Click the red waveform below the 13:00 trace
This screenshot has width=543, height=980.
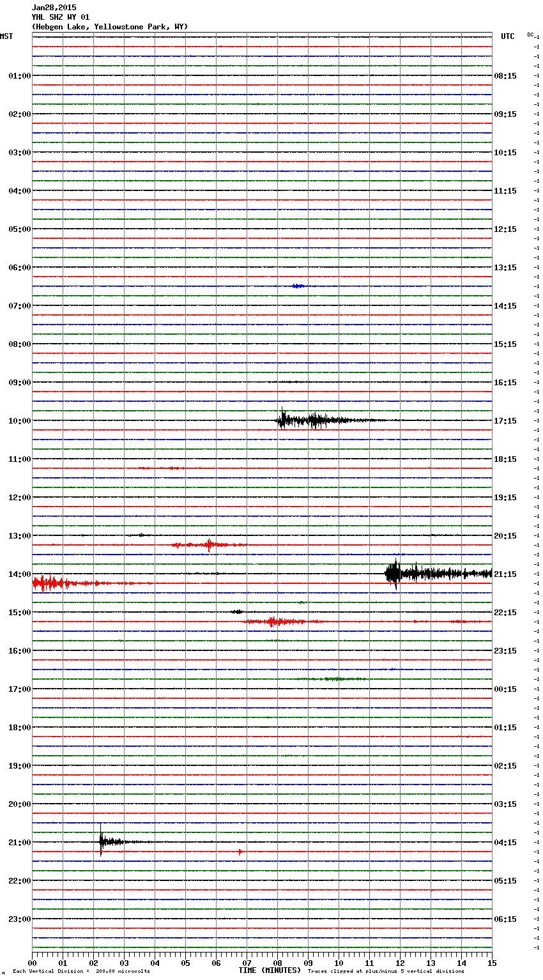click(x=208, y=545)
